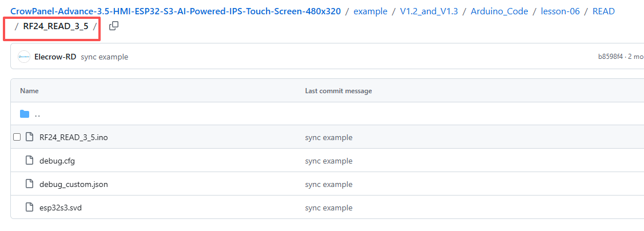Open the esp32s3.svd file
This screenshot has width=644, height=231.
tap(61, 208)
